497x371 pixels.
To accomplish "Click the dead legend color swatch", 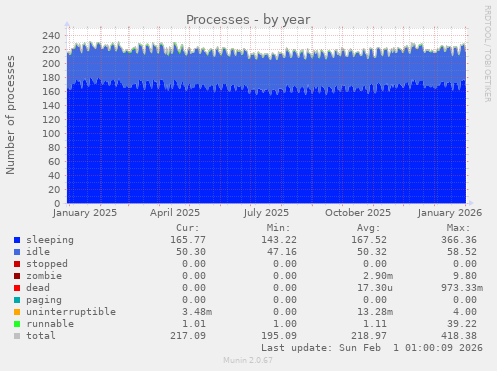I will [17, 288].
